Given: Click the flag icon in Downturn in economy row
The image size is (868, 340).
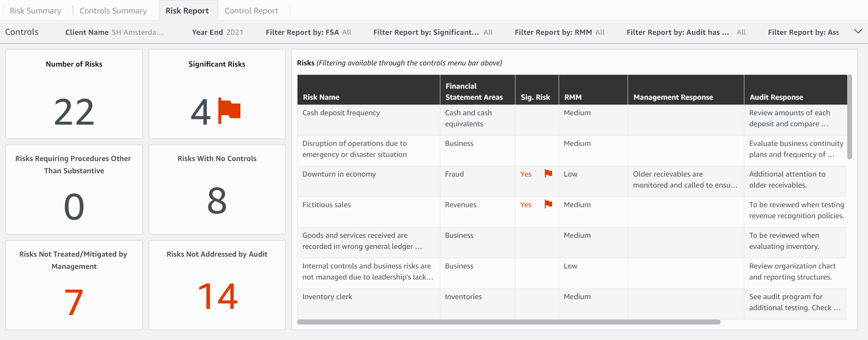Looking at the screenshot, I should coord(548,174).
